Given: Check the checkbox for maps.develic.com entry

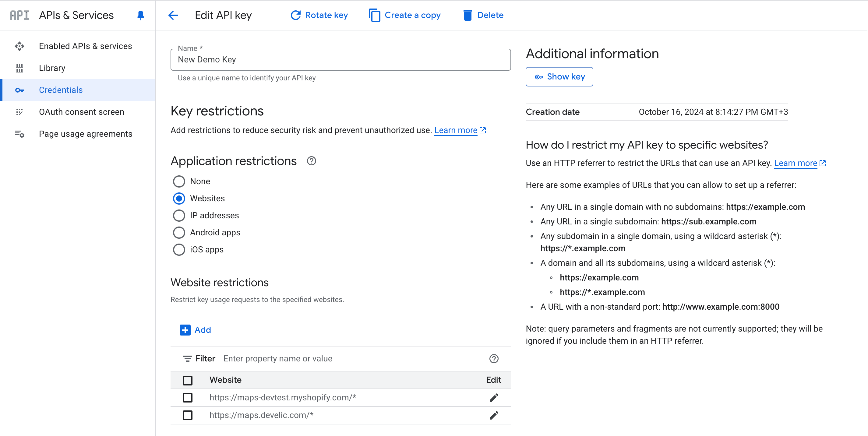Looking at the screenshot, I should point(187,415).
